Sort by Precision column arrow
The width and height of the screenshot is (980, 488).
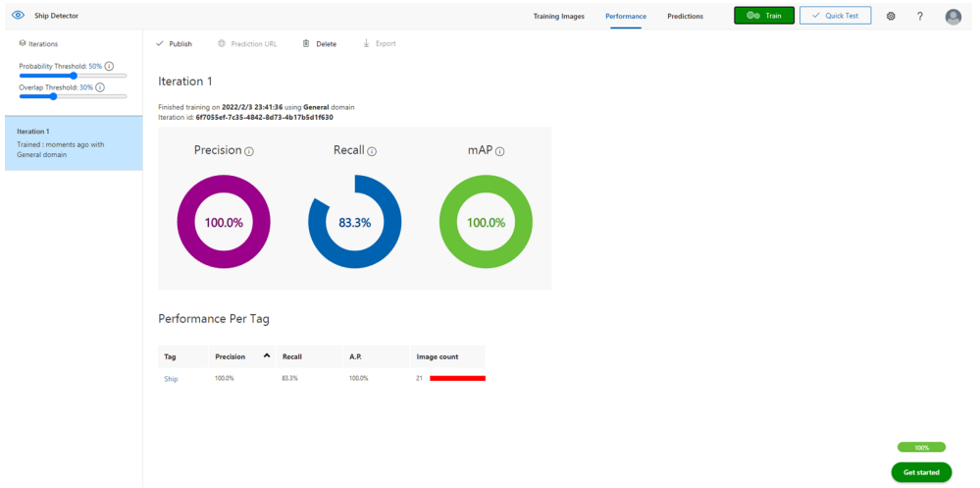click(x=267, y=356)
